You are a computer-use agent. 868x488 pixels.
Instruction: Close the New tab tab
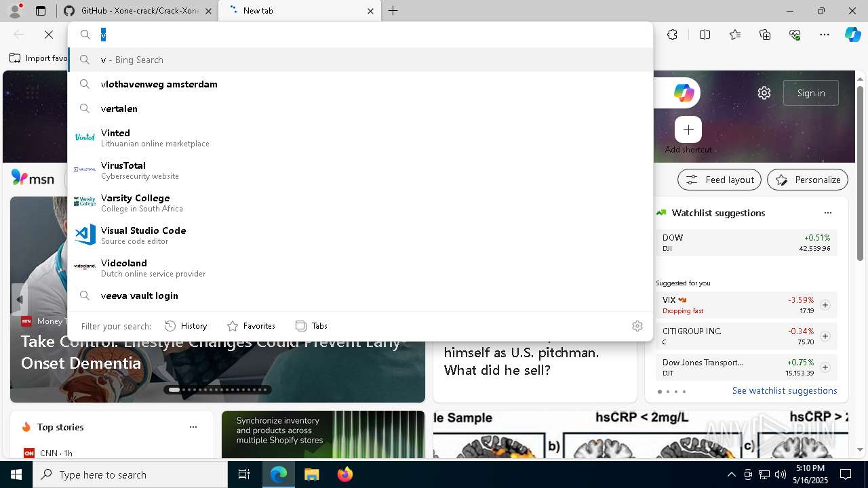[x=370, y=11]
